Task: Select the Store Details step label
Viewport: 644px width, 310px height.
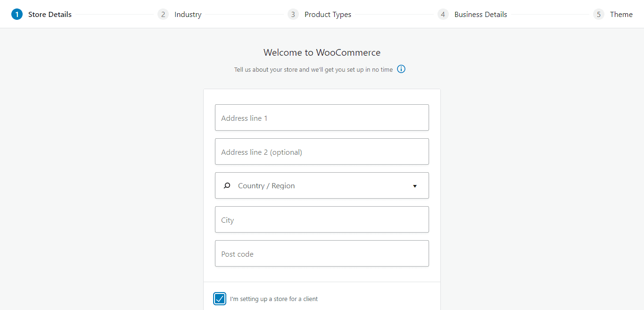Action: point(50,14)
